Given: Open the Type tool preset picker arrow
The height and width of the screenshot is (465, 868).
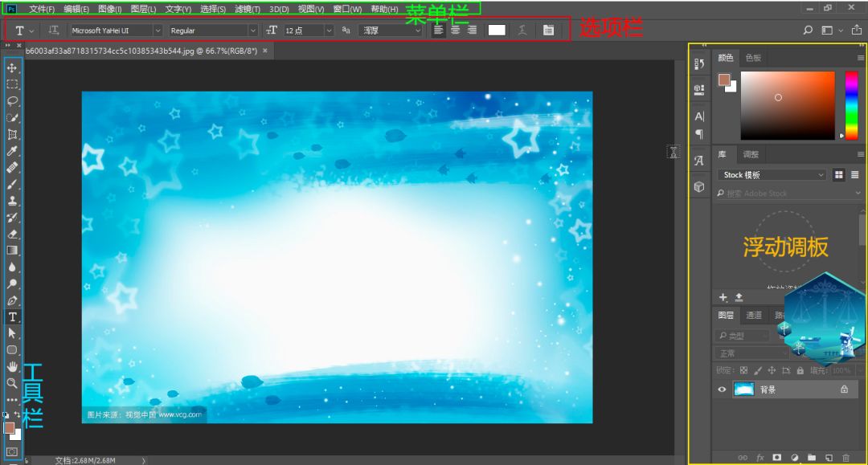Looking at the screenshot, I should (x=31, y=31).
